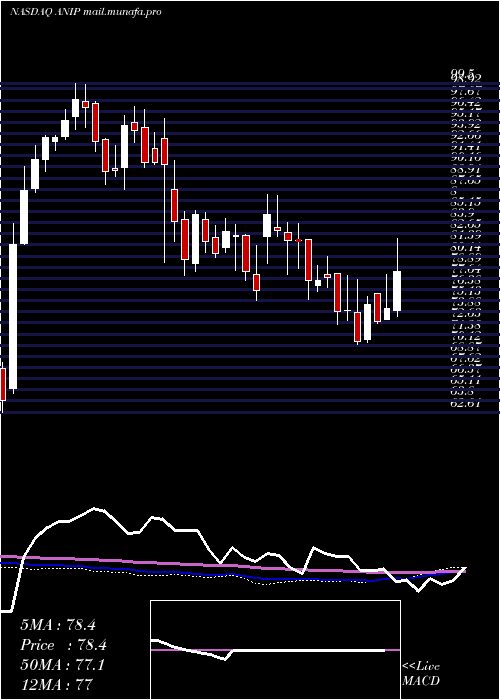Select the Price : 78.4 readout
The image size is (500, 700).
point(64,645)
